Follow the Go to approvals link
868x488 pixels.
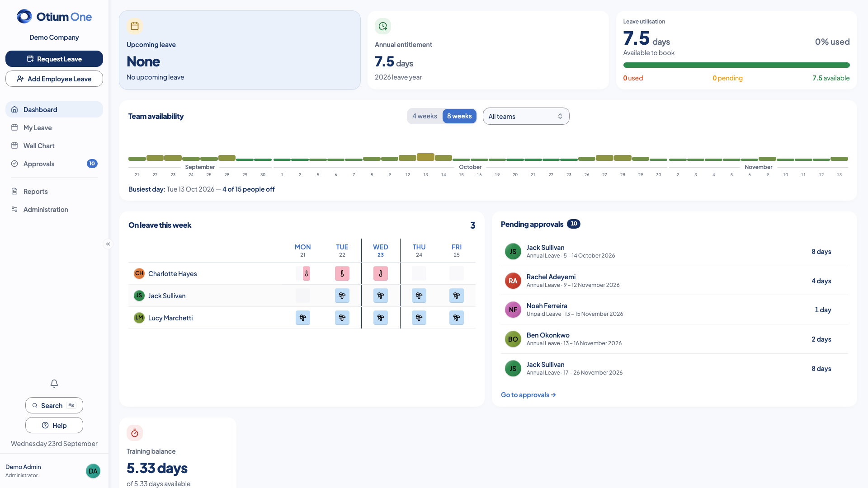pos(528,395)
